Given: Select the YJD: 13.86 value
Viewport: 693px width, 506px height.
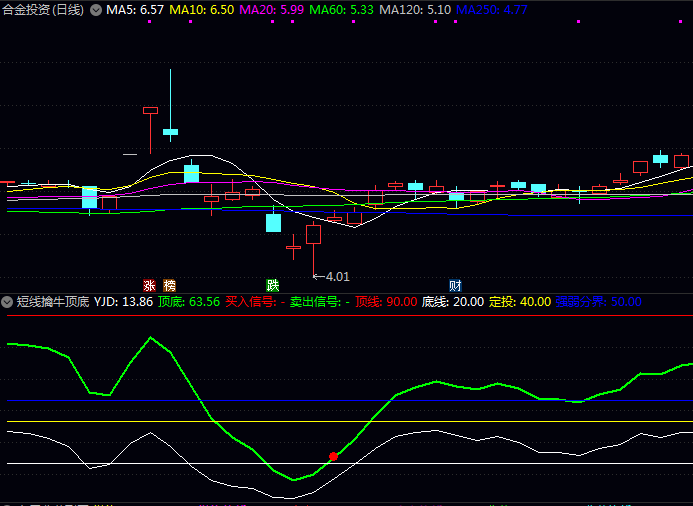Looking at the screenshot, I should (123, 302).
